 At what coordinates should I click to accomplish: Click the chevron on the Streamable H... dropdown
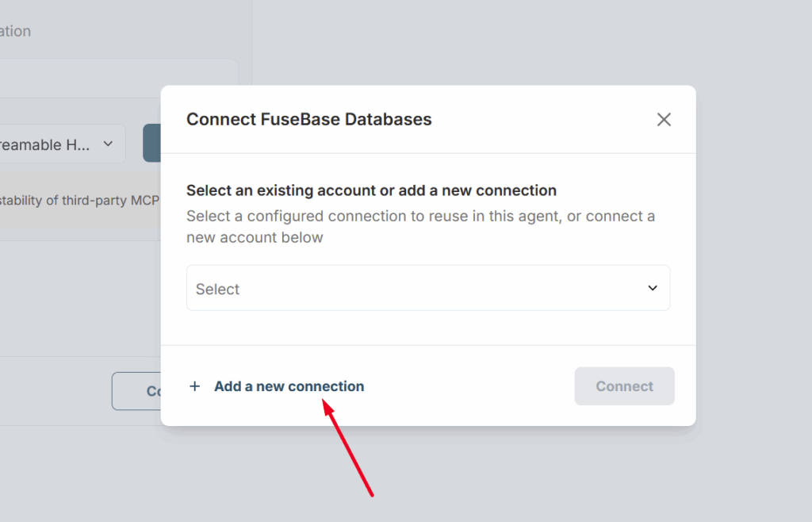pos(109,144)
